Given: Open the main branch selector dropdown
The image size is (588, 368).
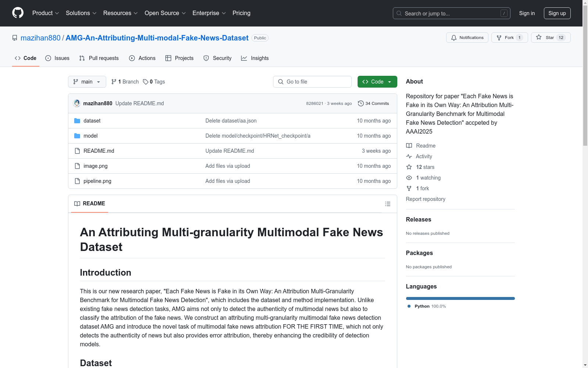Looking at the screenshot, I should [x=87, y=82].
